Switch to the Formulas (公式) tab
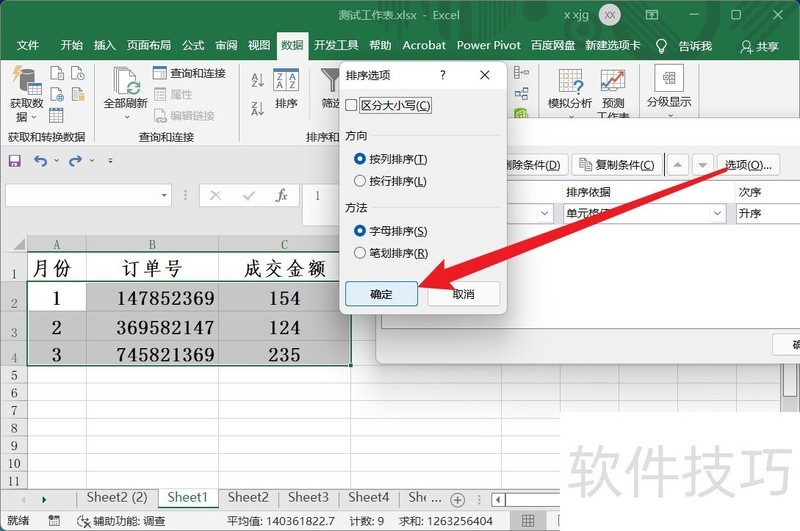The width and height of the screenshot is (800, 531). (193, 45)
